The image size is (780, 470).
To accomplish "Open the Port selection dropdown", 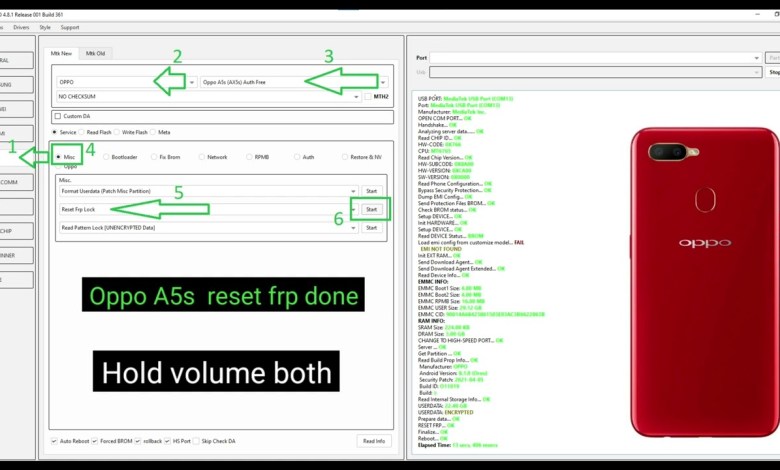I will tap(754, 58).
